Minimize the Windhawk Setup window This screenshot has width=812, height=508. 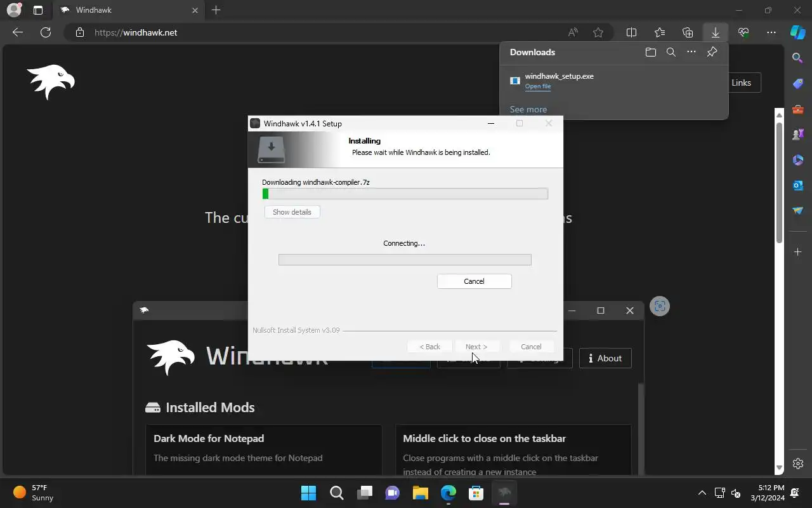pos(491,123)
